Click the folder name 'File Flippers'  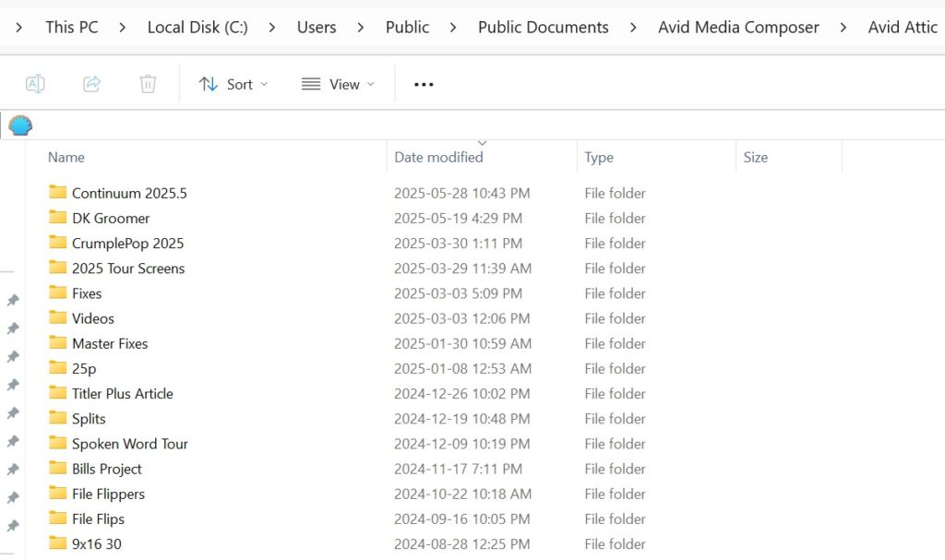[x=109, y=494]
